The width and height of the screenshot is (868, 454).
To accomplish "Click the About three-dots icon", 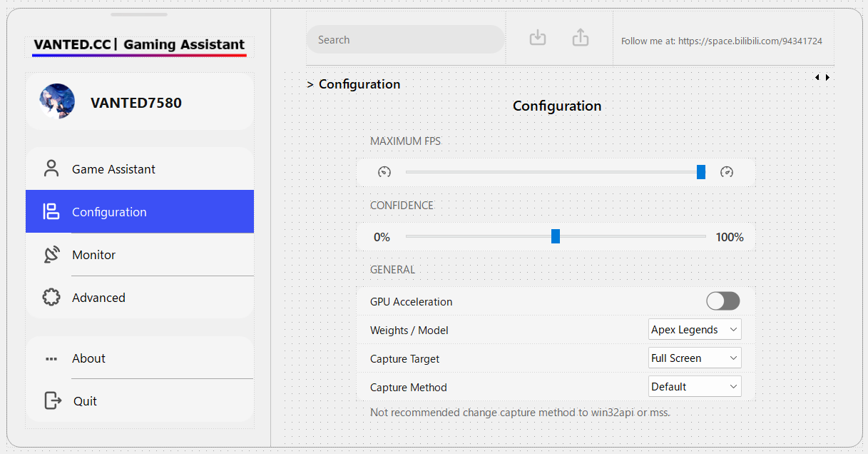I will click(51, 358).
